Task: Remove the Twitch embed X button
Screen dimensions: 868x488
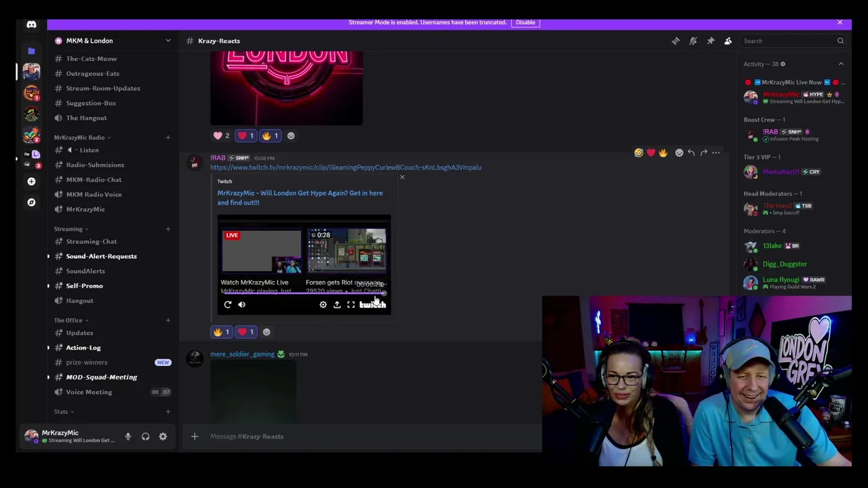Action: point(402,178)
